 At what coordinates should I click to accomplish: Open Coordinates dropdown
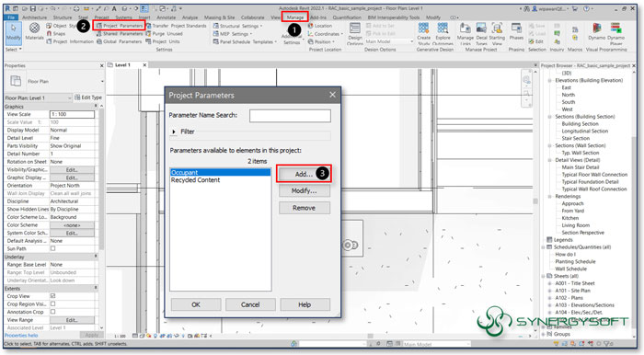[326, 34]
